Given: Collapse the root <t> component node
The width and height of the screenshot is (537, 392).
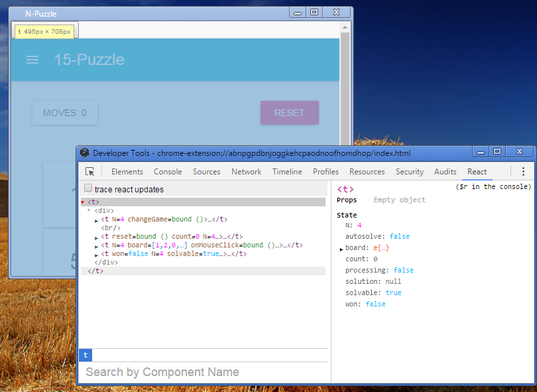Looking at the screenshot, I should click(x=83, y=202).
